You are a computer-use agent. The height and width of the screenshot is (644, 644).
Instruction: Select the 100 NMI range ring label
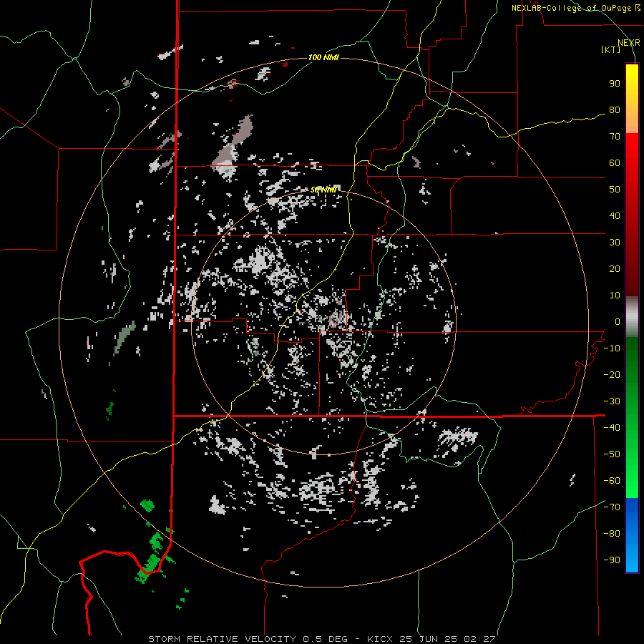[x=323, y=57]
